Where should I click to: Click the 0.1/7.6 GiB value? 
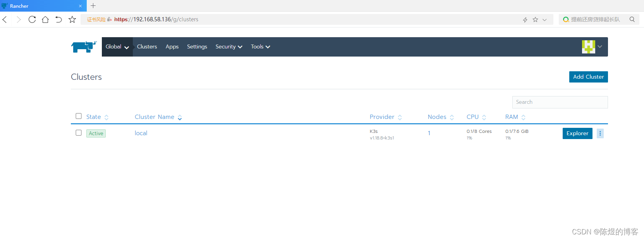517,131
